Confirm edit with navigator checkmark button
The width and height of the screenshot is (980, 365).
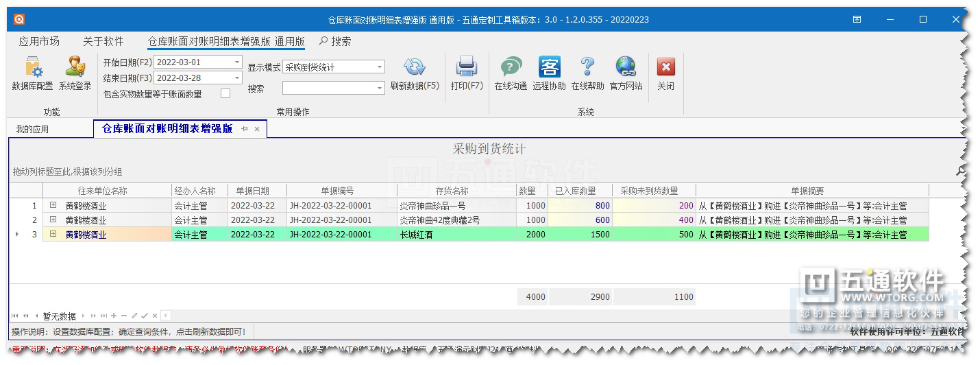[145, 316]
